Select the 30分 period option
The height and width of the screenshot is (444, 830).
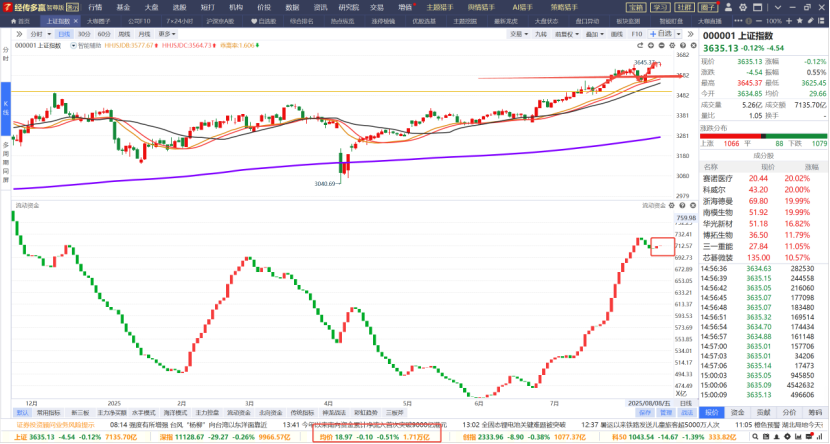click(85, 33)
